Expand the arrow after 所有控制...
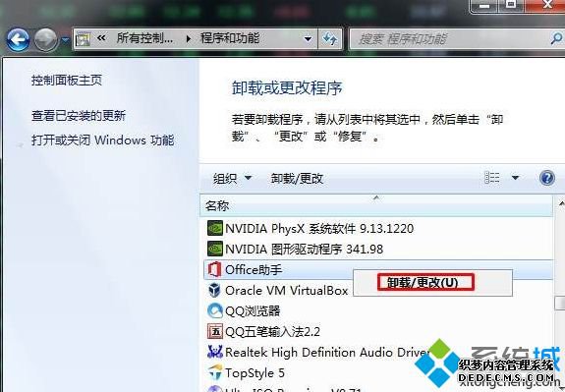565x392 pixels. point(189,38)
